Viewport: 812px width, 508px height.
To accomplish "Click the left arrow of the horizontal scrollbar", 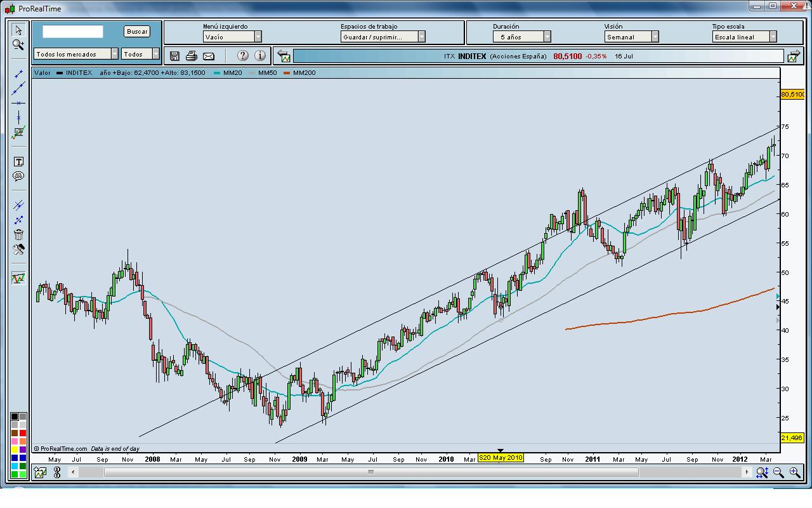I will click(74, 472).
